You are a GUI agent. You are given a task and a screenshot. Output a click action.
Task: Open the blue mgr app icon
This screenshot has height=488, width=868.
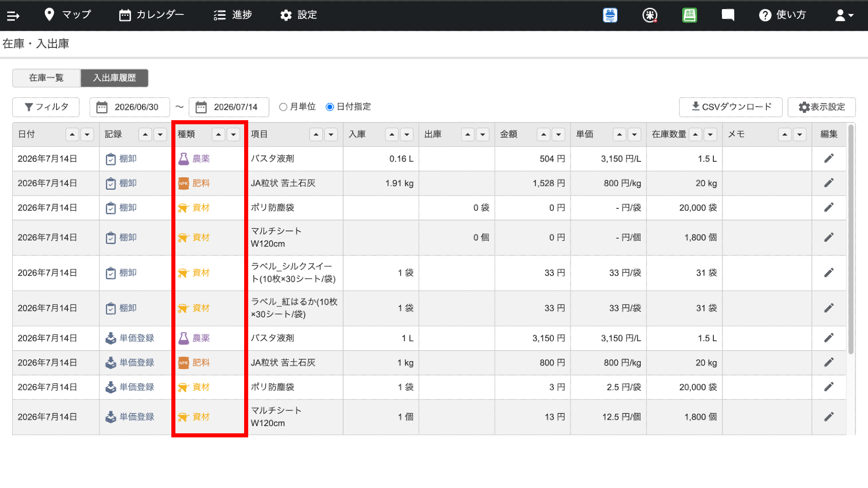610,15
